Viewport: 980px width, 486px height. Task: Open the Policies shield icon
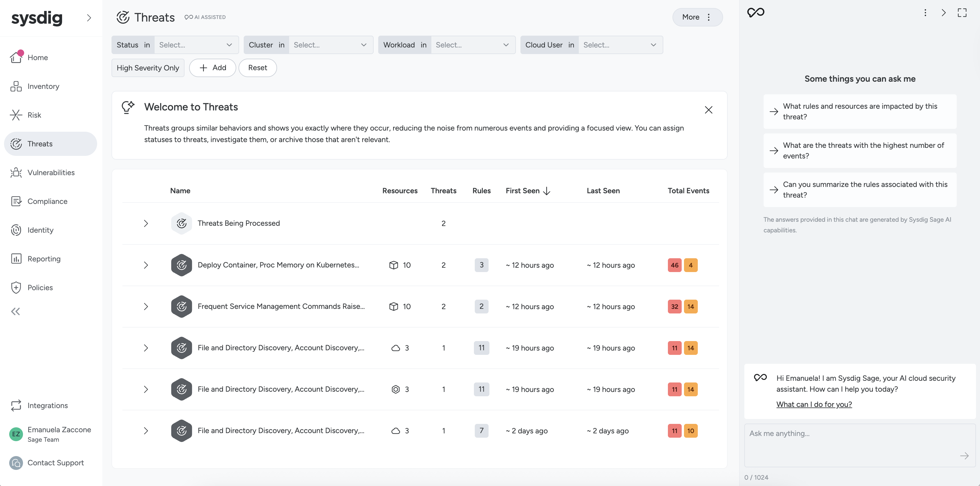tap(16, 287)
